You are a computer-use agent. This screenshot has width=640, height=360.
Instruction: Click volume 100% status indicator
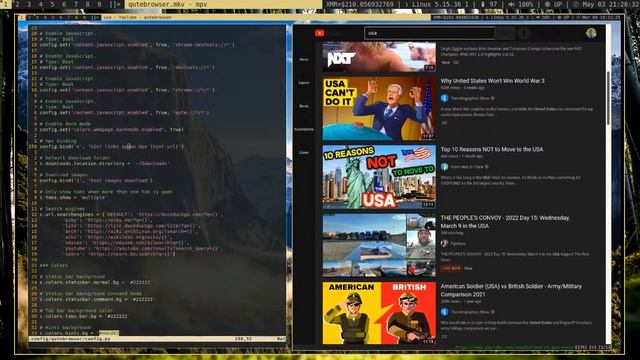[x=521, y=4]
